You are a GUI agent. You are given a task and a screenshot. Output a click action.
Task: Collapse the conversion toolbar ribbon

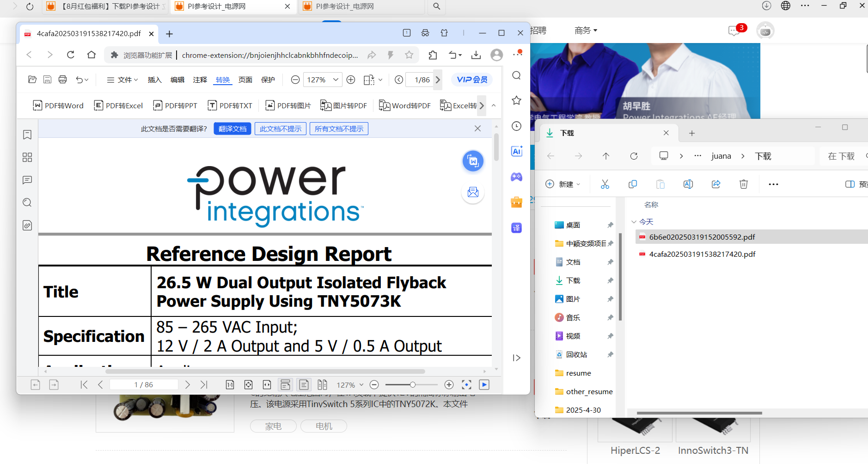pos(494,105)
